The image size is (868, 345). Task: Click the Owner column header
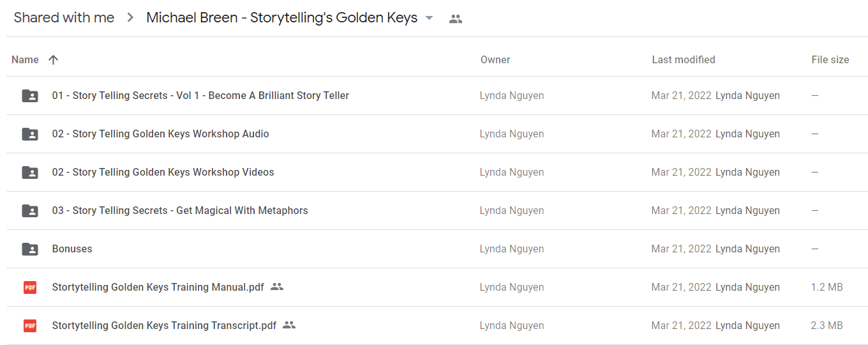click(x=495, y=59)
